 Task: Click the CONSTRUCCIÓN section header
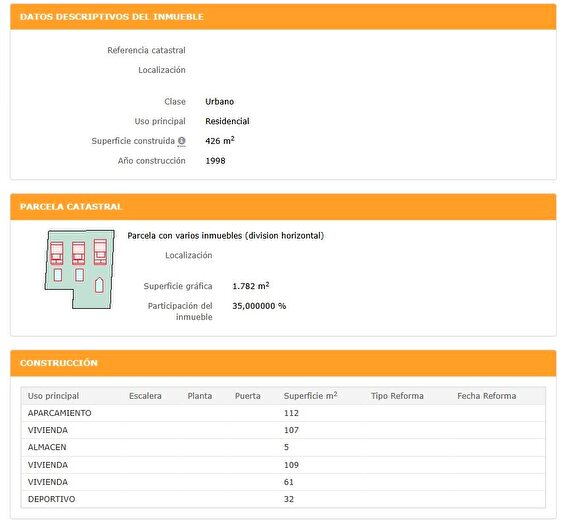click(283, 363)
